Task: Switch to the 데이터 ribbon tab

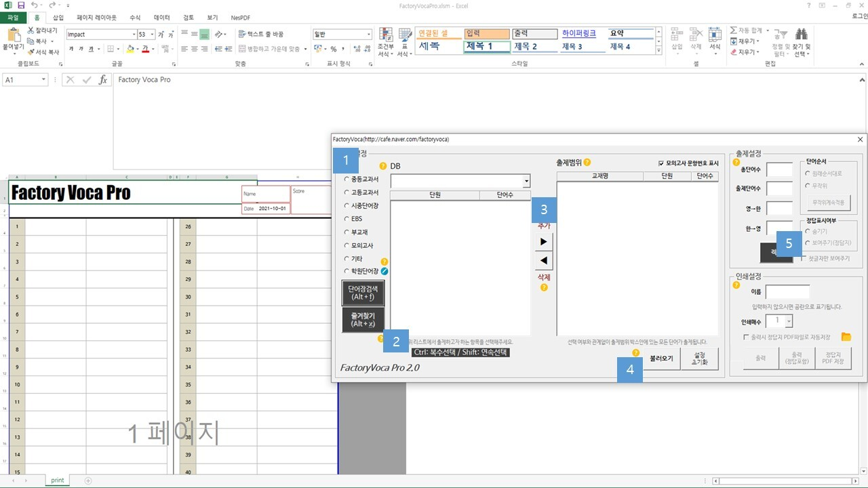Action: (162, 18)
